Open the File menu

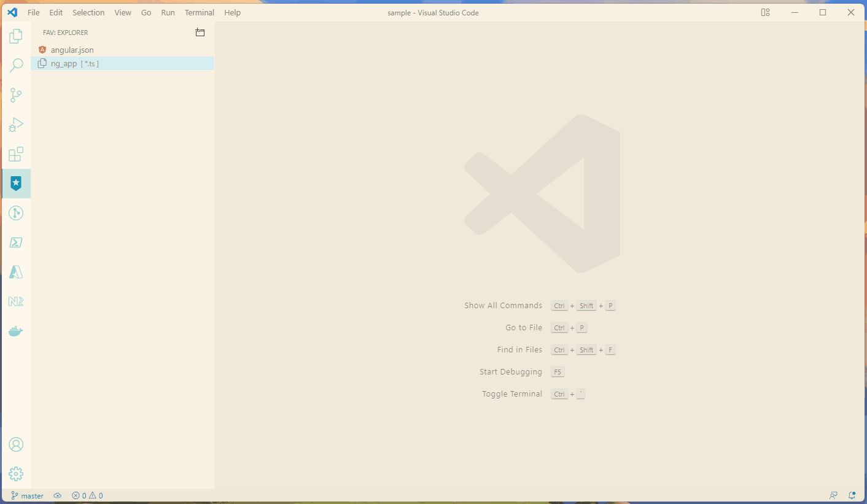click(34, 12)
